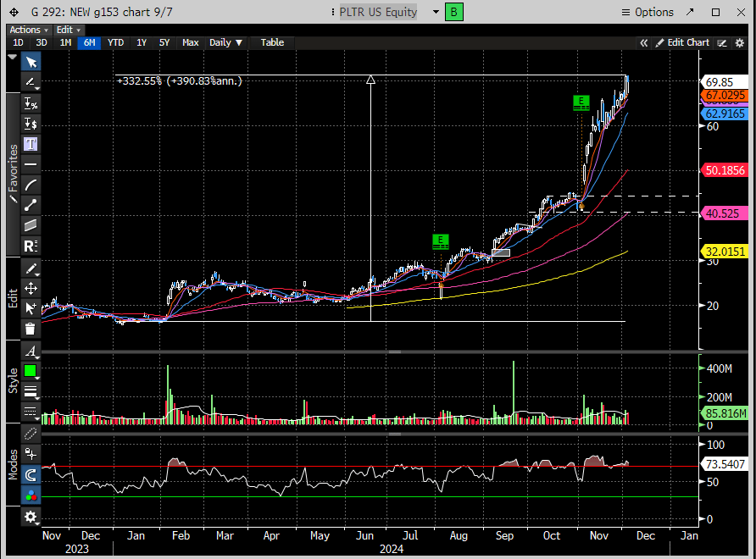
Task: Select the percent change measurement tool
Action: pyautogui.click(x=31, y=103)
